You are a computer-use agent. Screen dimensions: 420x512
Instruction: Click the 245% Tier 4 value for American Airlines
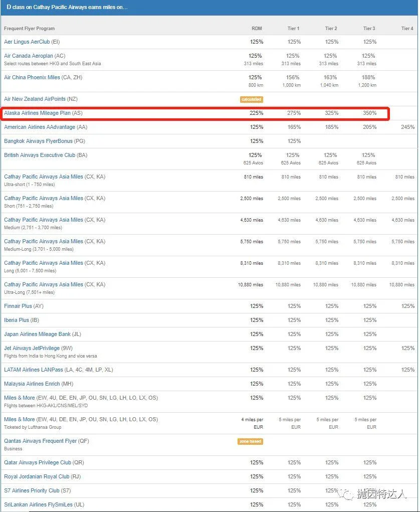(408, 127)
